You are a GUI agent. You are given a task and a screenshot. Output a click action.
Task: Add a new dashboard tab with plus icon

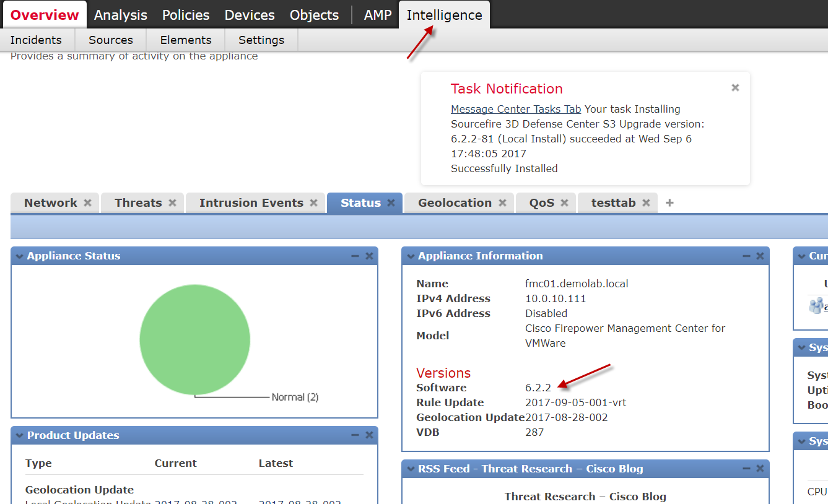point(669,202)
